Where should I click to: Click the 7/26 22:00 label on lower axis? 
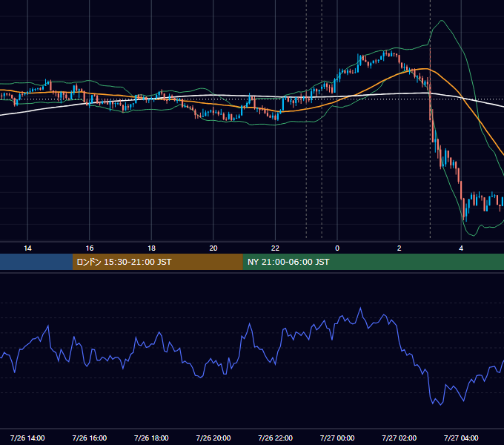coord(276,438)
